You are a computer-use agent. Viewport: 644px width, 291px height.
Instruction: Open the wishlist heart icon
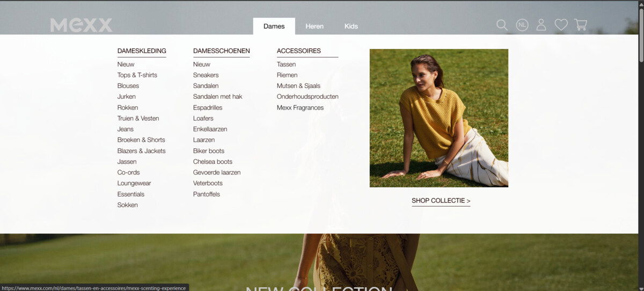click(561, 25)
